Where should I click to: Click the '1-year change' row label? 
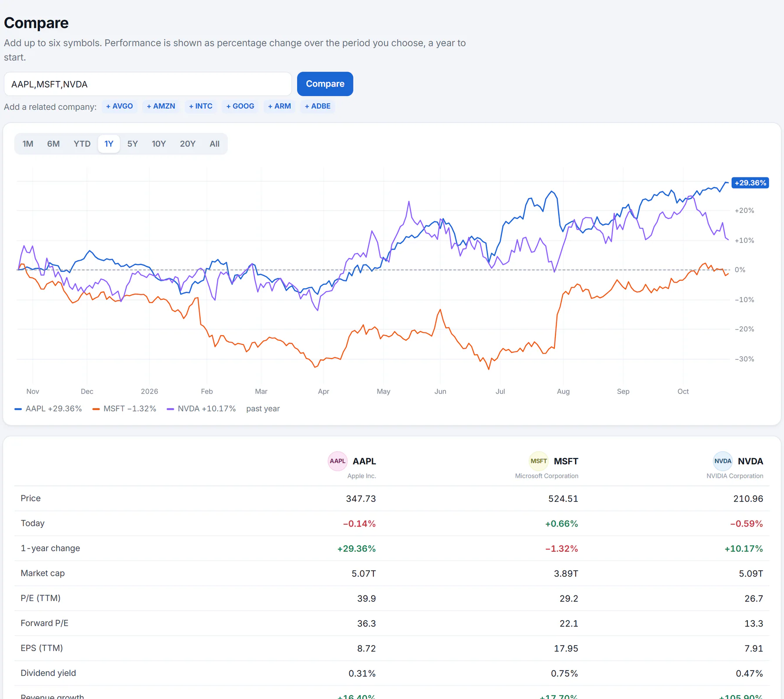coord(51,548)
